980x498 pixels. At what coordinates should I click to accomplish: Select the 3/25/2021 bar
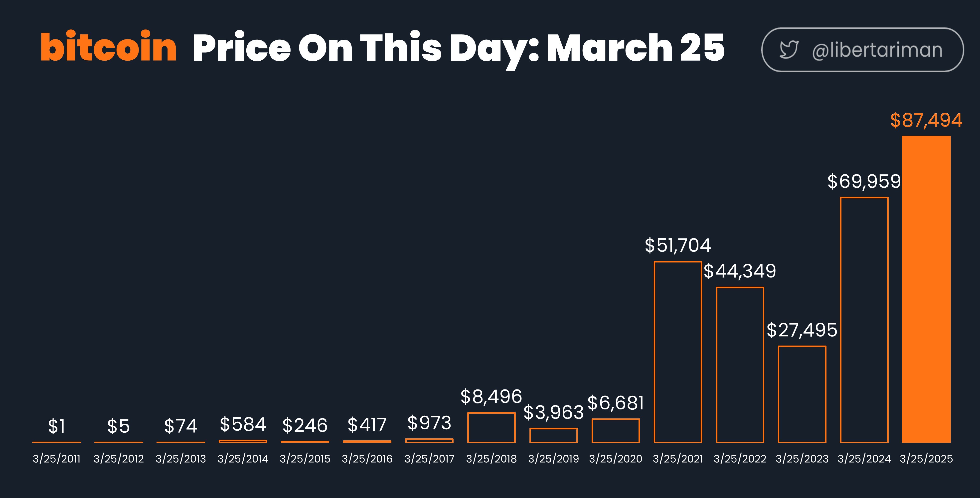click(x=678, y=352)
